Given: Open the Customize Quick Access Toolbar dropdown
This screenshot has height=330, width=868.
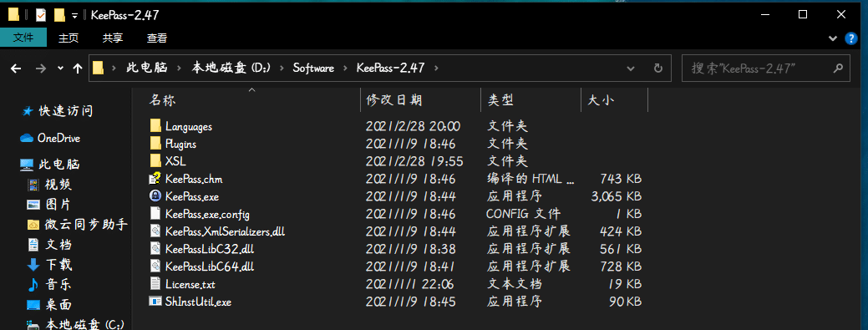Looking at the screenshot, I should pos(74,16).
